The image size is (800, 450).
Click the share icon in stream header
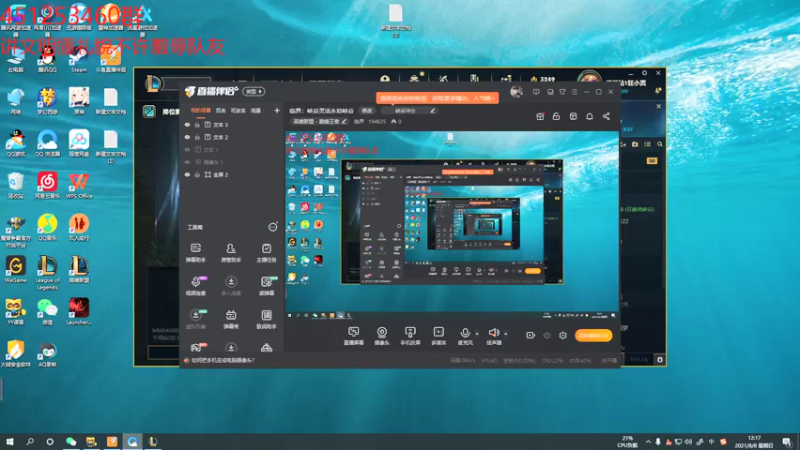[x=606, y=116]
